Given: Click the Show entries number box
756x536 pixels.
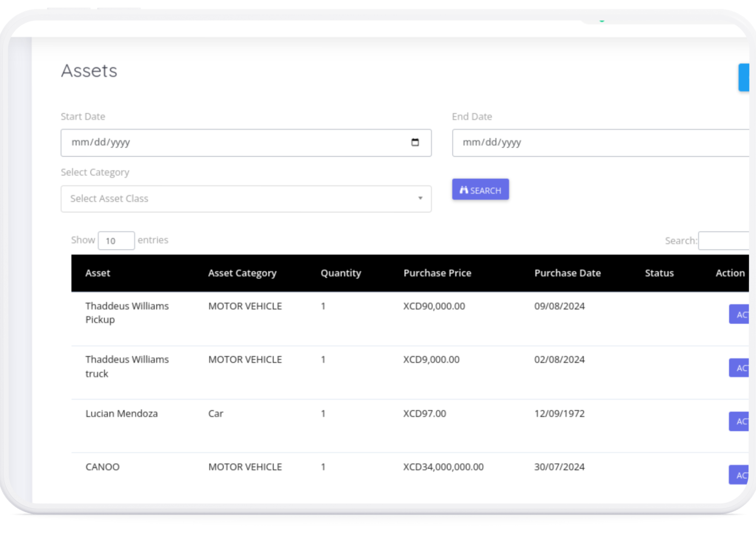Looking at the screenshot, I should tap(116, 241).
